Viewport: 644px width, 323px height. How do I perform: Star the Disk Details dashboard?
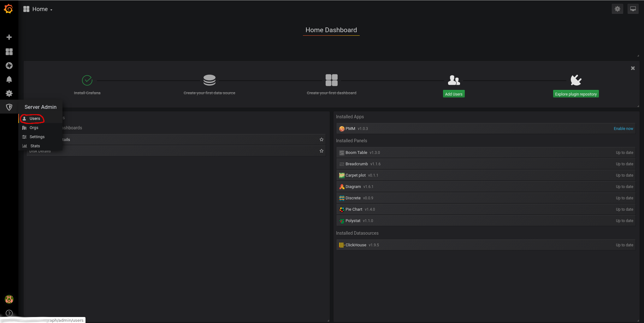coord(321,151)
